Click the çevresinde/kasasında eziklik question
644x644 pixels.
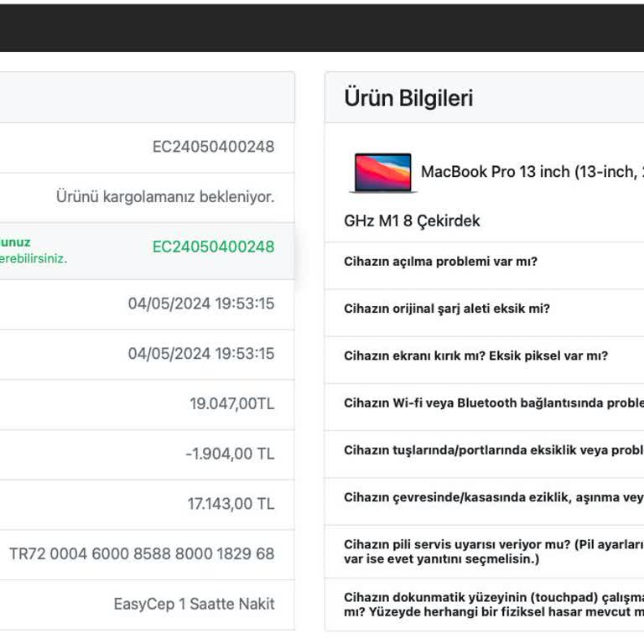tap(494, 497)
